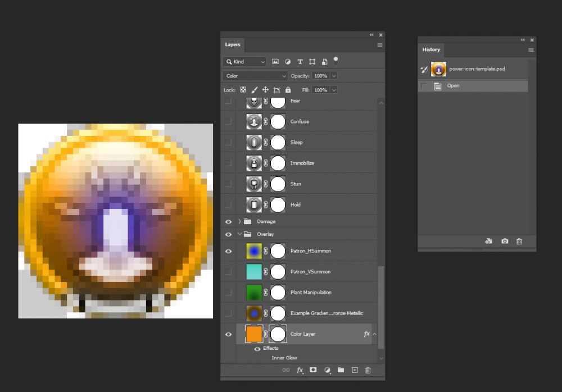The height and width of the screenshot is (392, 562).
Task: Toggle visibility of the Damage group
Action: (228, 221)
